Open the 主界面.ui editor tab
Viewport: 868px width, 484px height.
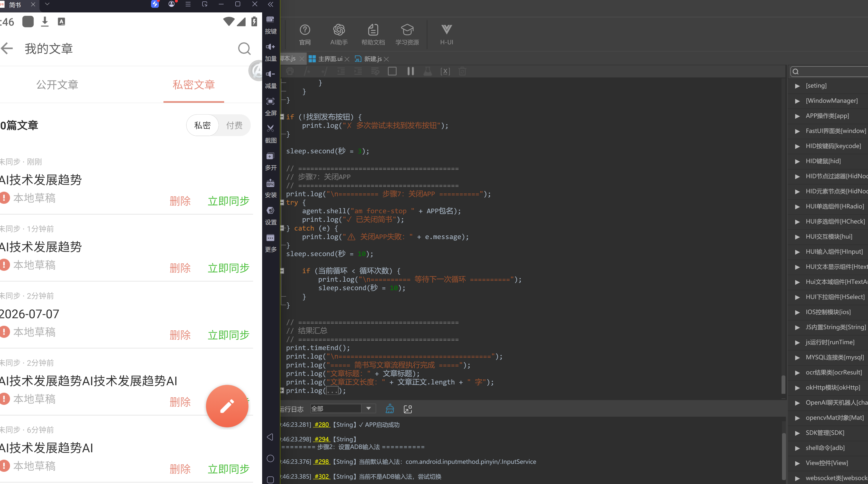point(330,59)
